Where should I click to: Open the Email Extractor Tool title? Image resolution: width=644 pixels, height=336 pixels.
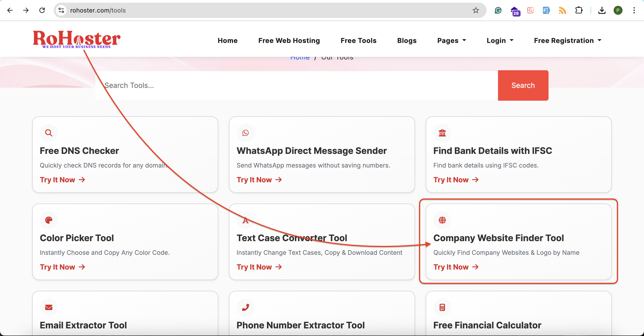pos(83,325)
